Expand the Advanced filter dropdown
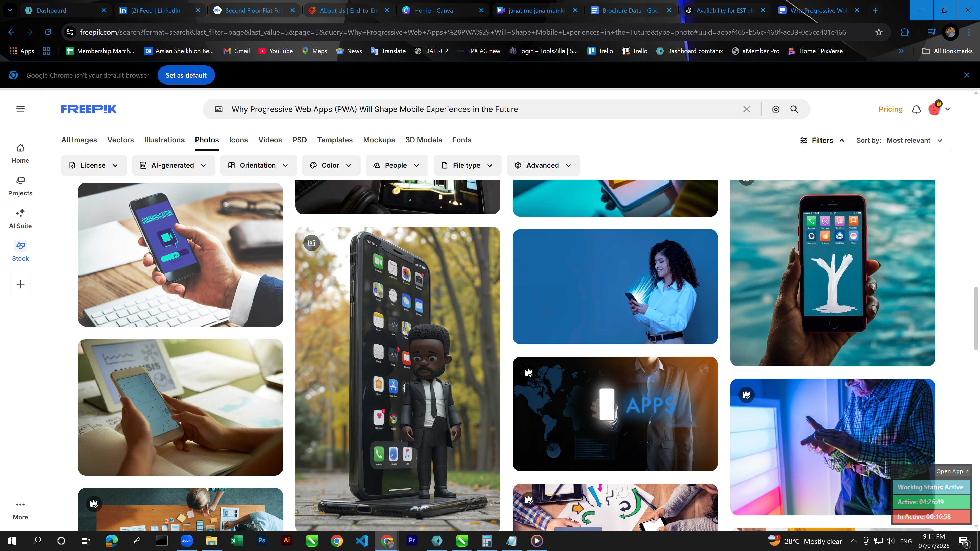Viewport: 980px width, 551px height. coord(543,165)
